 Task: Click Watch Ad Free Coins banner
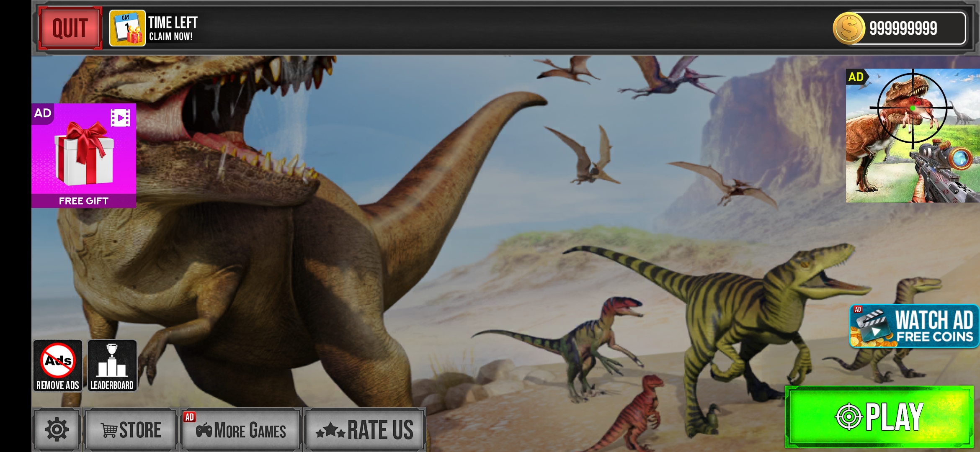(x=914, y=326)
